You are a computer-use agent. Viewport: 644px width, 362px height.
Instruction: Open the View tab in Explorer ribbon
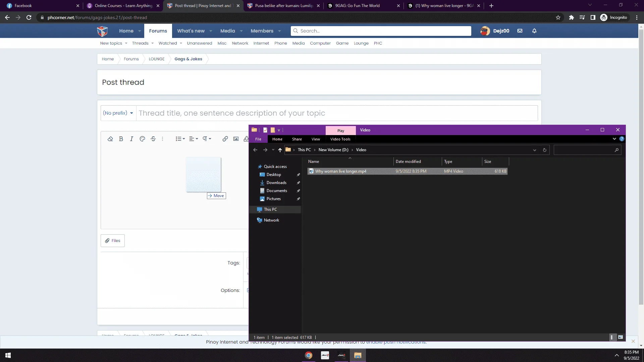pyautogui.click(x=316, y=139)
